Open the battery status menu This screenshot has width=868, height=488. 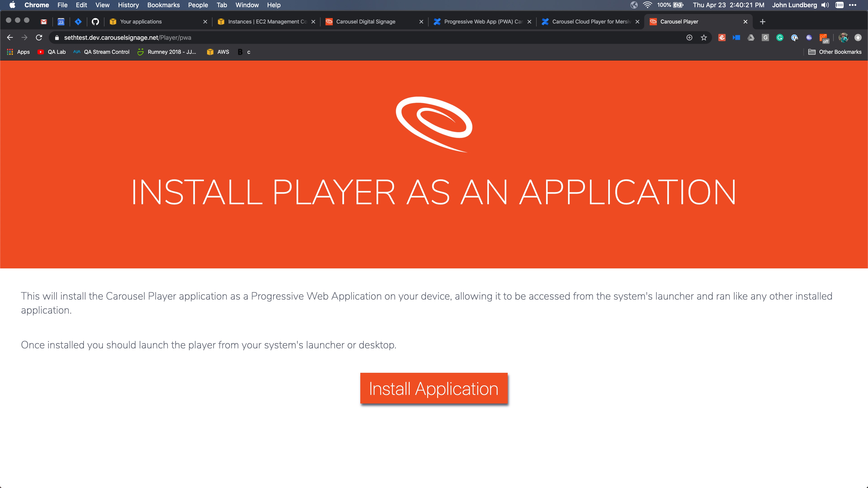[670, 5]
